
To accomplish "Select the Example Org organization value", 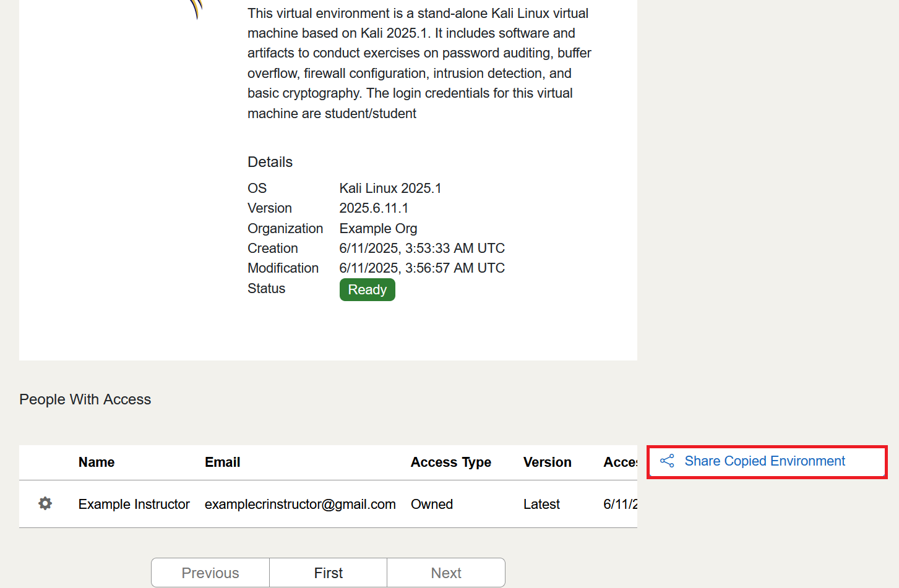I will click(379, 229).
